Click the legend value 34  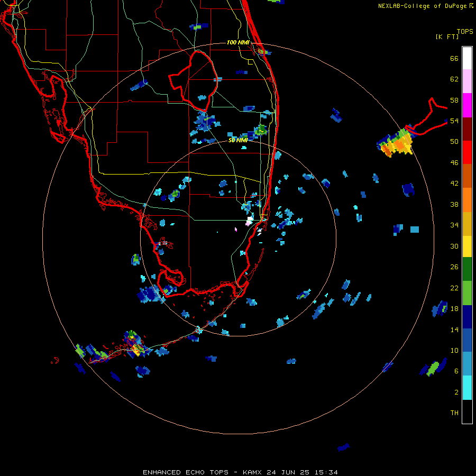coord(454,225)
